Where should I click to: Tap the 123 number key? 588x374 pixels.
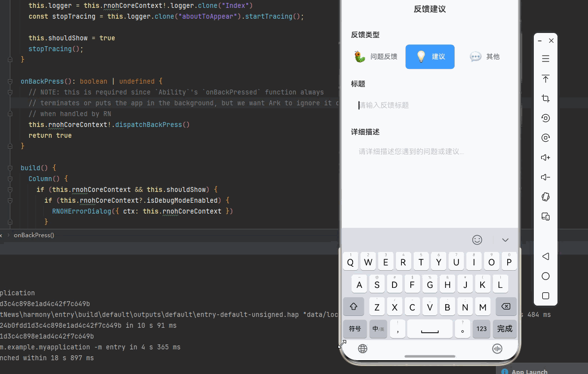[482, 329]
